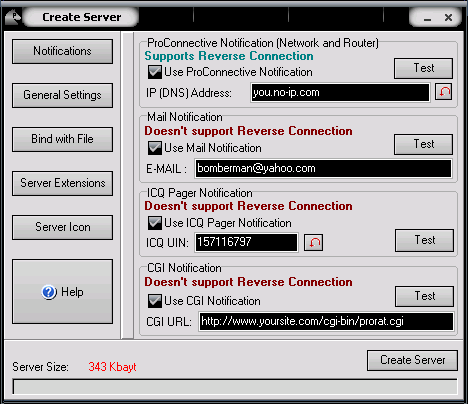Go to the Server Icon page
The width and height of the screenshot is (468, 404).
pos(62,227)
